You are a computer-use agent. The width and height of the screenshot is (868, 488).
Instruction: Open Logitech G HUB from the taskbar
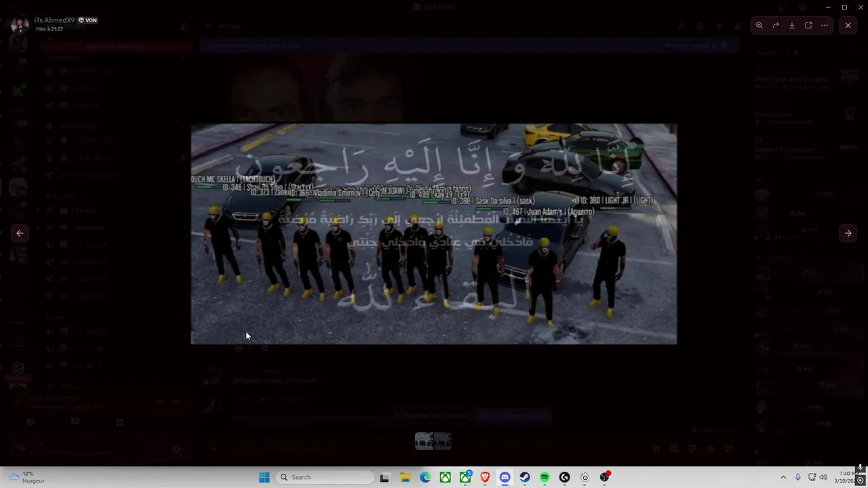564,477
